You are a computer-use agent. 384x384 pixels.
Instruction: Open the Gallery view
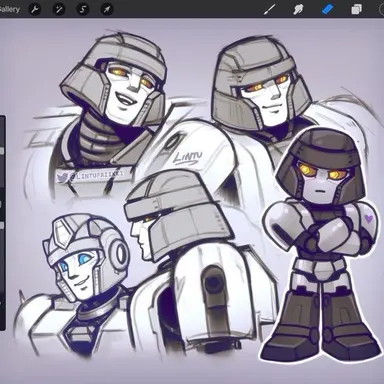[x=9, y=9]
